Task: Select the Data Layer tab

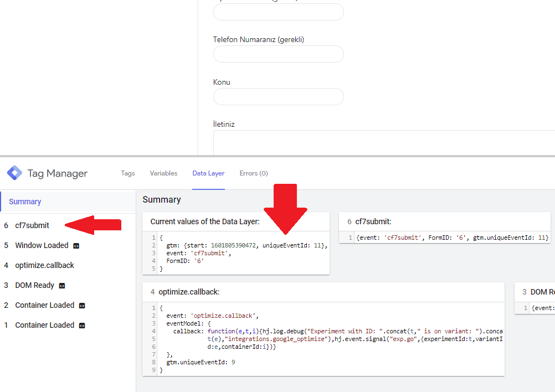Action: tap(208, 173)
